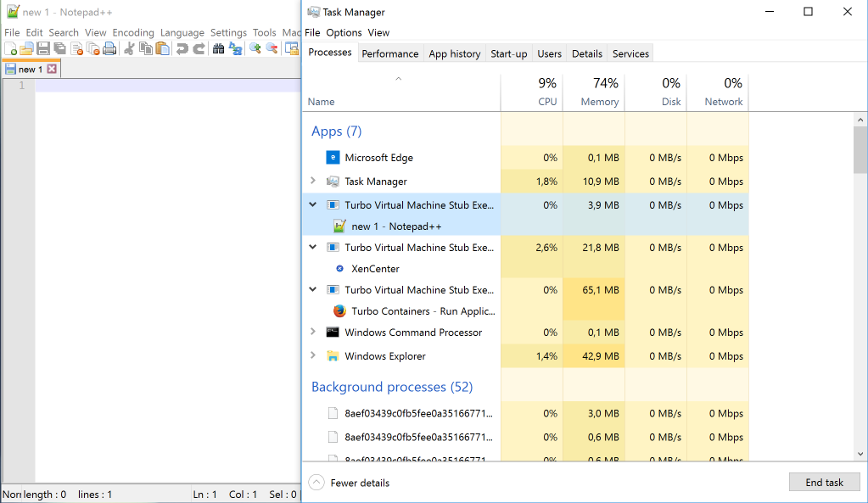
Task: Collapse the Turbo stub group containing XenCenter
Action: 313,248
